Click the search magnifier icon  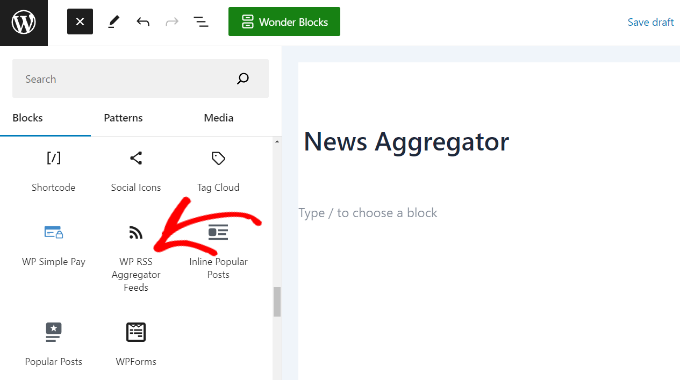(243, 79)
